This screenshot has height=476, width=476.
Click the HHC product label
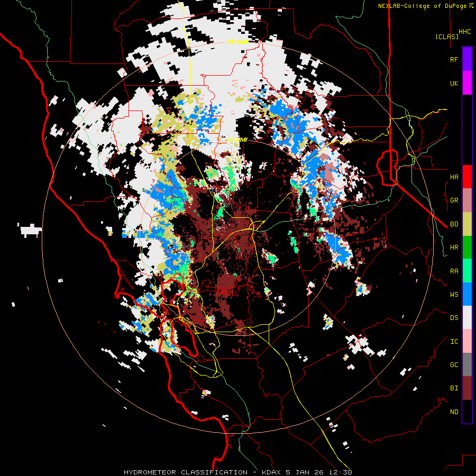[464, 32]
